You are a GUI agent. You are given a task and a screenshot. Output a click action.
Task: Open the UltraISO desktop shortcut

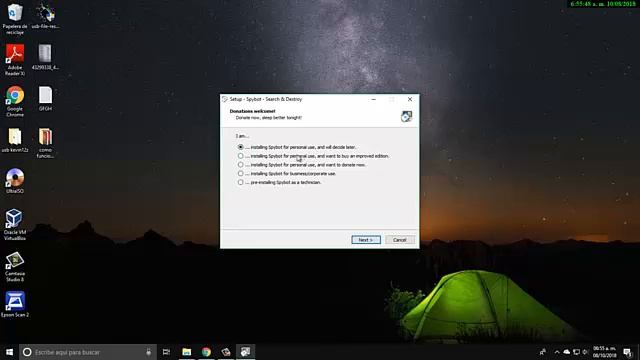coord(15,180)
